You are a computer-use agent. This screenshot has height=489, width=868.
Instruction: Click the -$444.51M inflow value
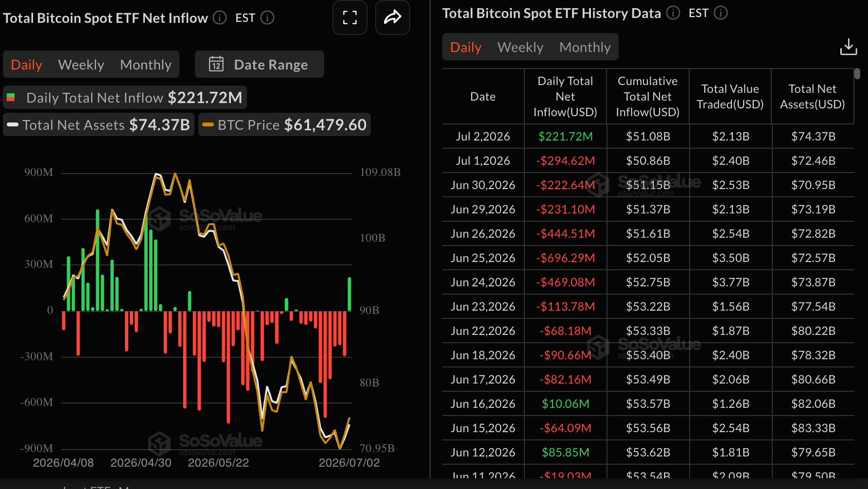click(x=565, y=234)
